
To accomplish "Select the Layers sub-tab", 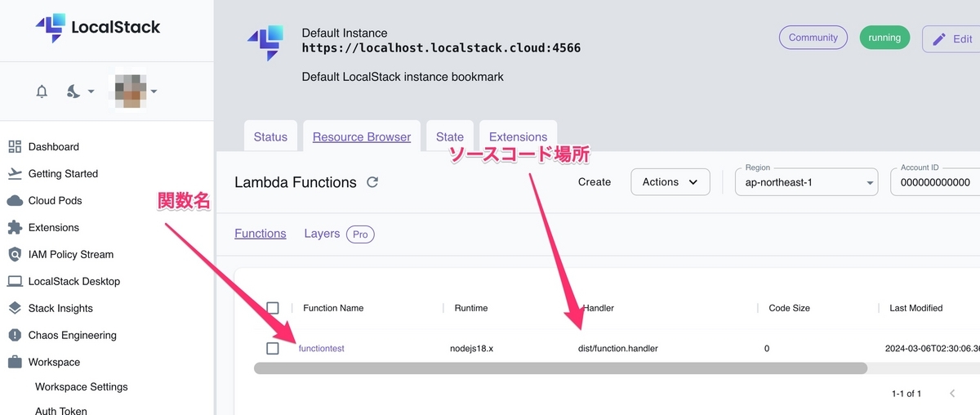I will [322, 234].
